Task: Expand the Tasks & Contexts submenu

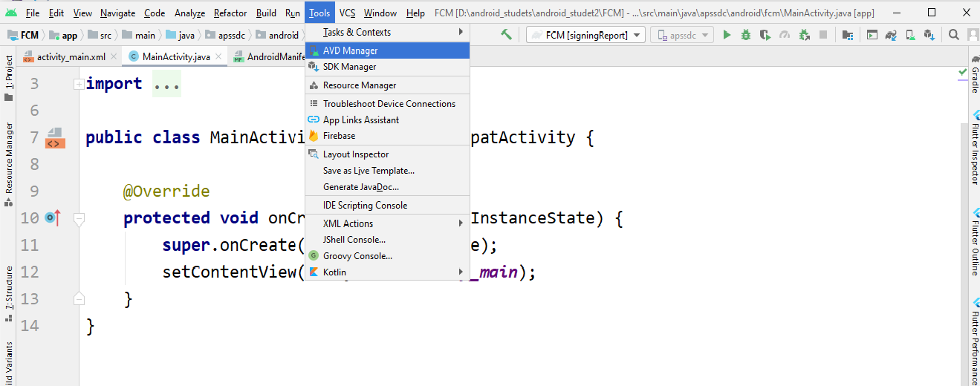Action: (x=387, y=32)
